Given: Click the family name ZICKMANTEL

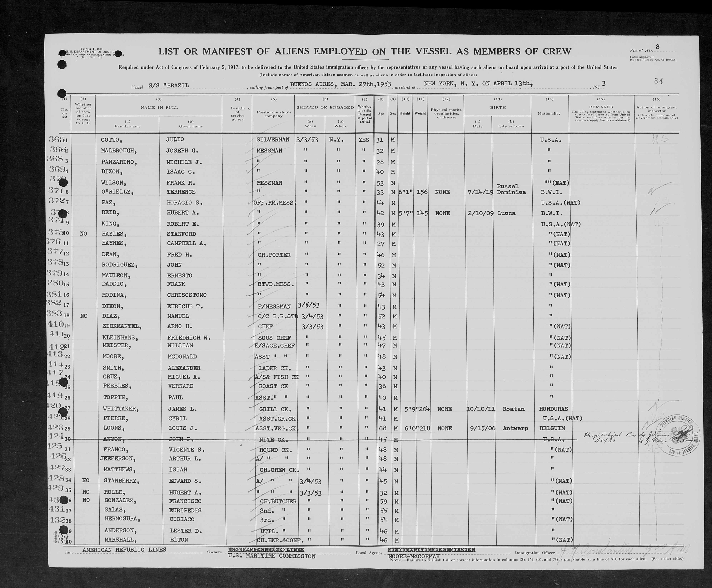Looking at the screenshot, I should point(122,327).
